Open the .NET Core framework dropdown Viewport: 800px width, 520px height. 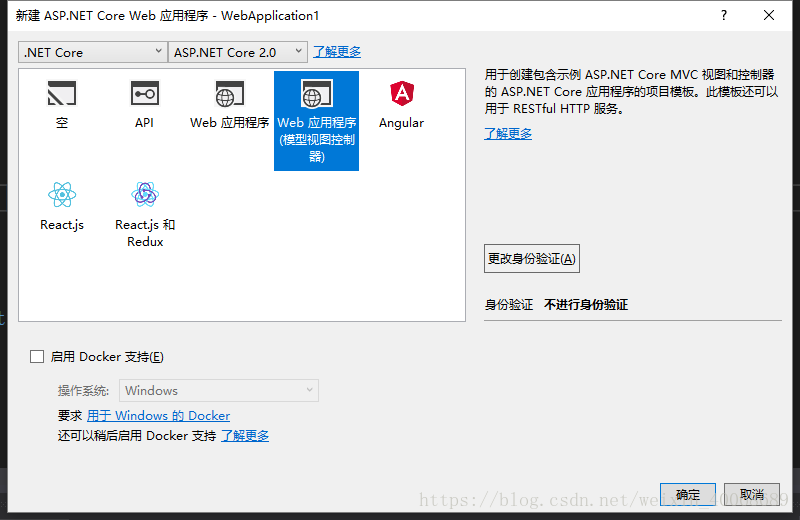click(x=93, y=52)
